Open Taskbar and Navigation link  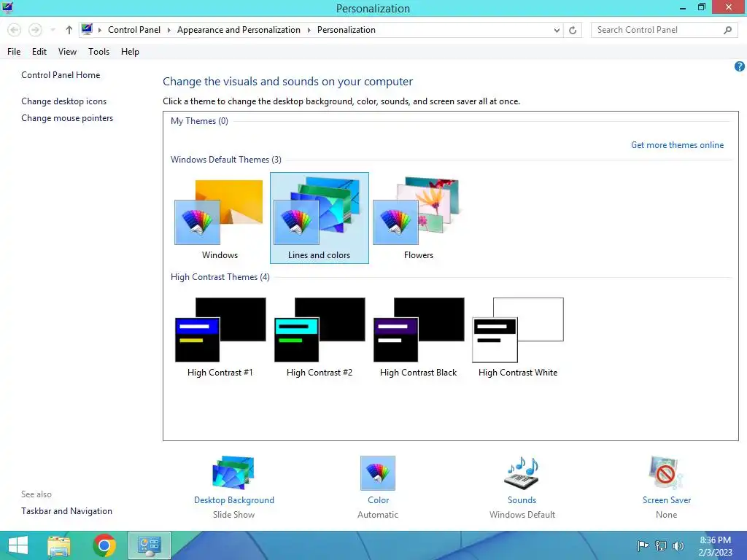(66, 511)
